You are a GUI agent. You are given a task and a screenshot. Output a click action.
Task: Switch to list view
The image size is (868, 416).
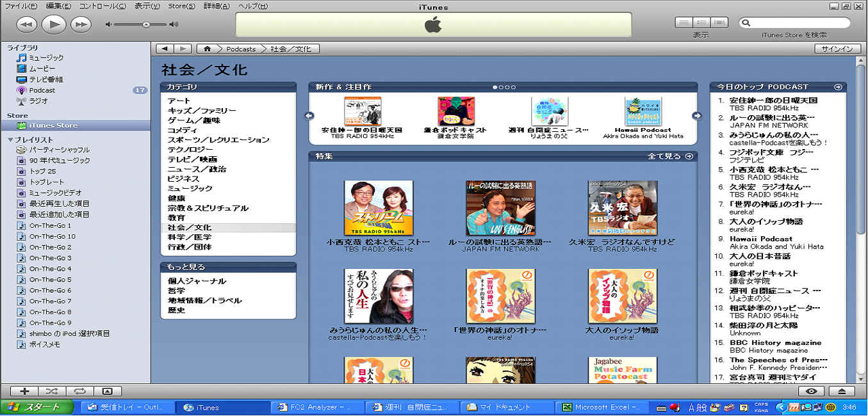pos(684,22)
